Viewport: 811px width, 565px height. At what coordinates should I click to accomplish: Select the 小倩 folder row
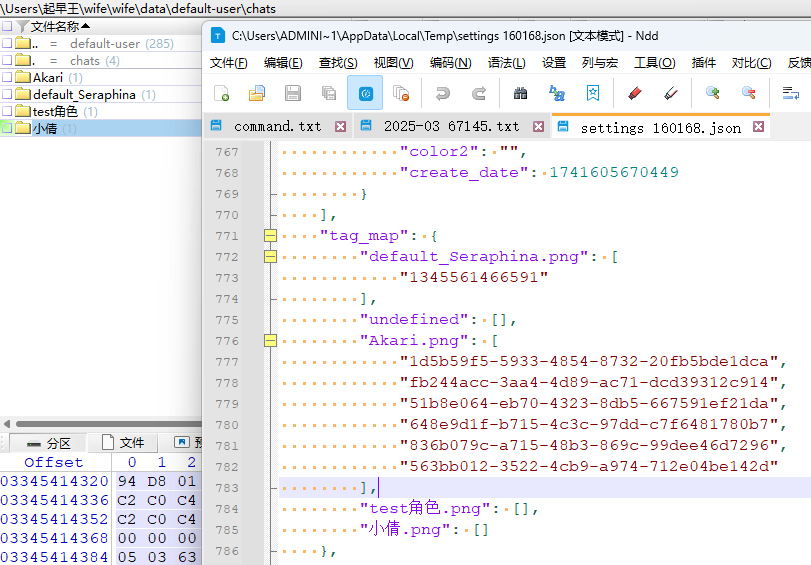coord(101,128)
